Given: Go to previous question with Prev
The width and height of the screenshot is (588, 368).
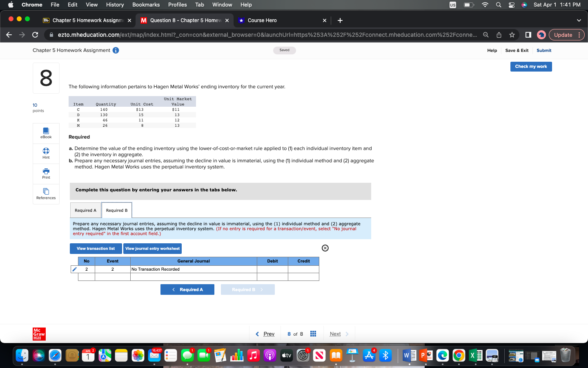Looking at the screenshot, I should [265, 334].
